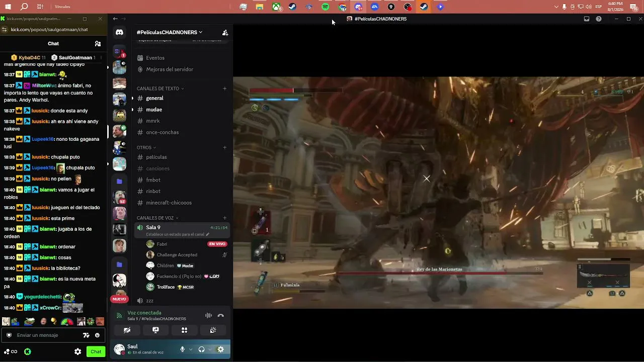
Task: Open Discord direct messages home icon
Action: coord(119,32)
